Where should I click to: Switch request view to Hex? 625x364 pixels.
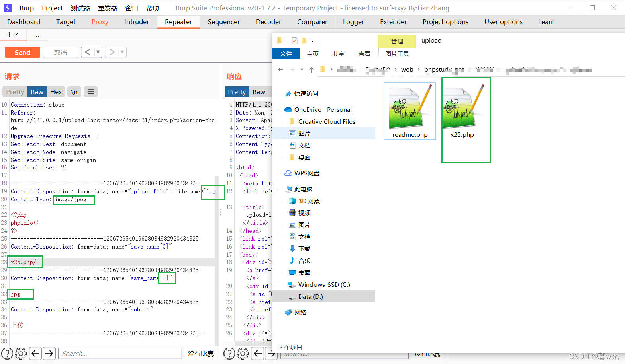click(56, 92)
